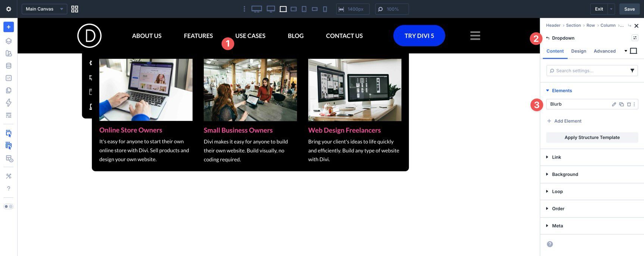Click Row in the breadcrumb
The height and width of the screenshot is (256, 644).
click(590, 25)
